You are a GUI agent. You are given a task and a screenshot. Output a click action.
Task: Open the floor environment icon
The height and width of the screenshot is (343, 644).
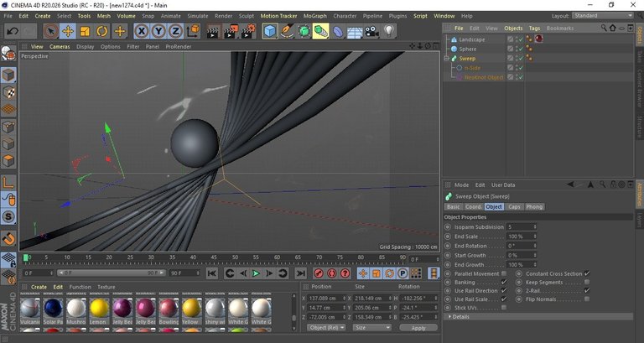pyautogui.click(x=355, y=31)
